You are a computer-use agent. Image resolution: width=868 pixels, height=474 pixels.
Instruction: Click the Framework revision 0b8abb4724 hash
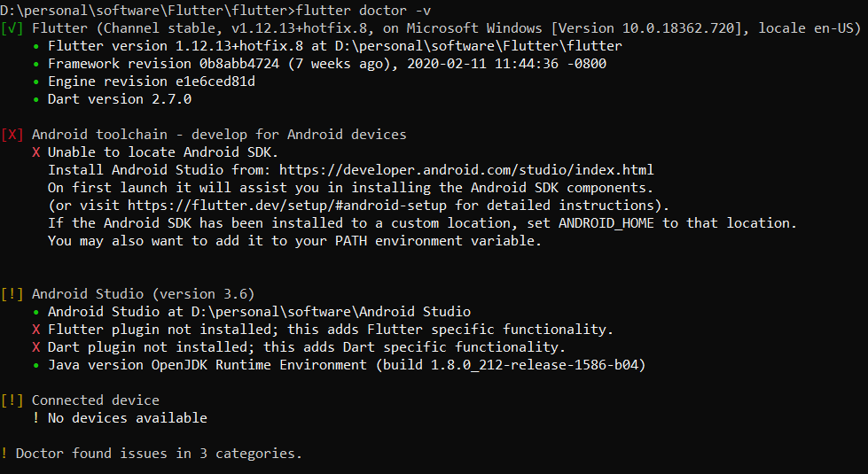pos(239,64)
